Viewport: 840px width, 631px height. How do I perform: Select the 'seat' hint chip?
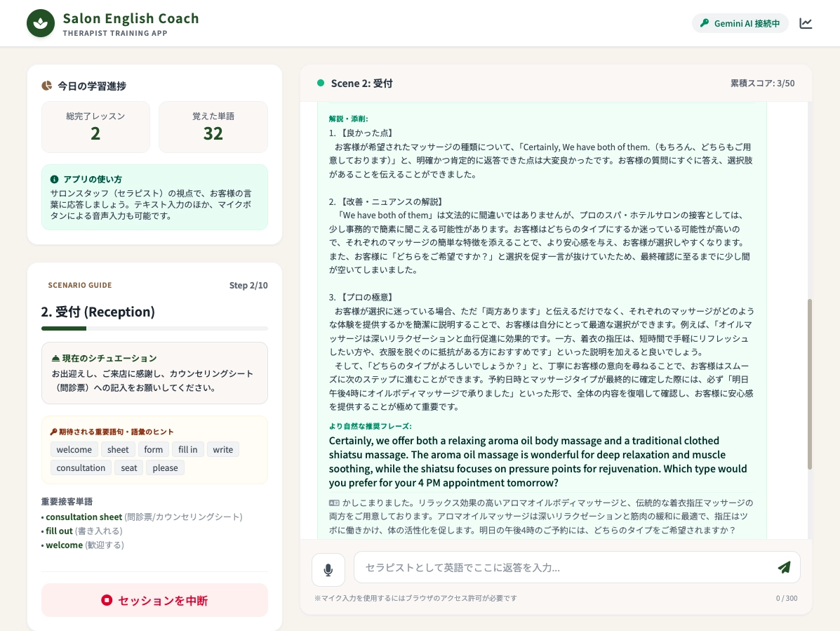coord(128,467)
